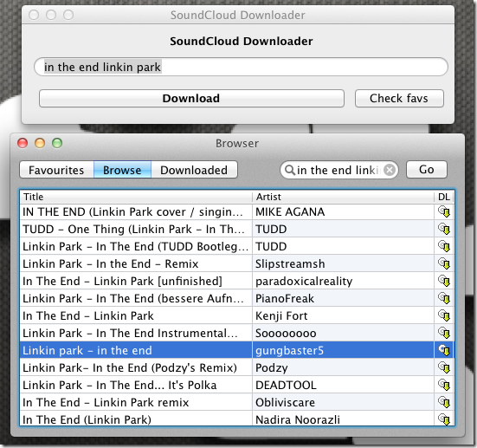Click DL icon for TUDD Bootleg row
477x448 pixels.
tap(444, 246)
